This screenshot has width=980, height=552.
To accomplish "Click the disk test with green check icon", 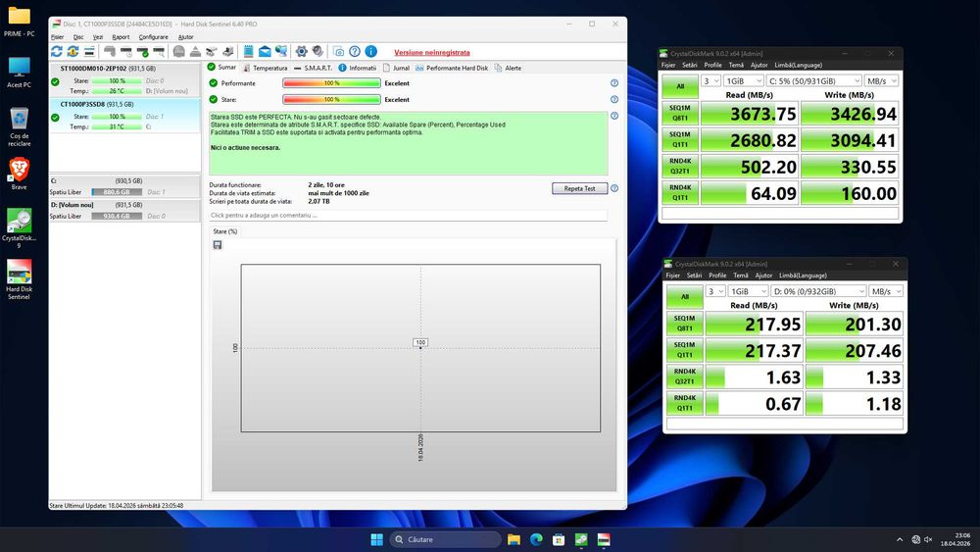I will [142, 51].
